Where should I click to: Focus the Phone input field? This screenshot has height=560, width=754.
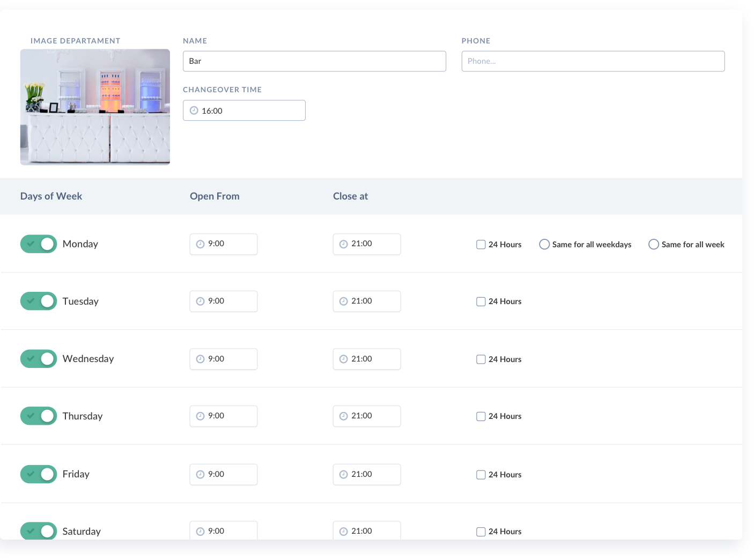(593, 61)
